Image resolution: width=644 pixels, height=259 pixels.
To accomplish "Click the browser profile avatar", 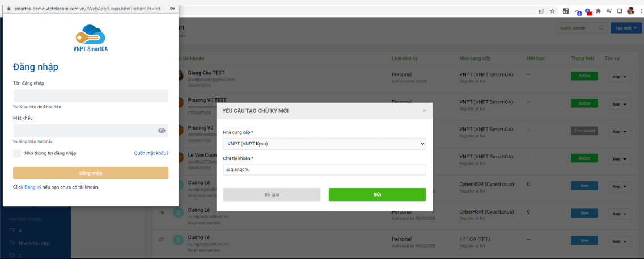I will tap(631, 11).
